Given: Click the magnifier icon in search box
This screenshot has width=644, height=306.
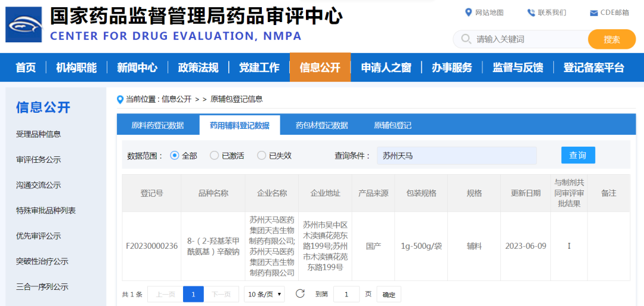Looking at the screenshot, I should pyautogui.click(x=465, y=39).
